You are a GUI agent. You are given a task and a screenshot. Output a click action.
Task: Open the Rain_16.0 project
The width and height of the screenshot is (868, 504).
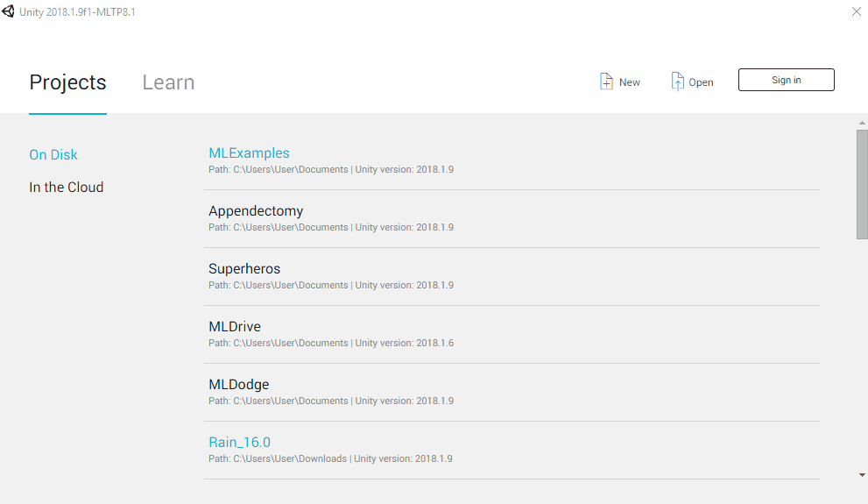[240, 442]
